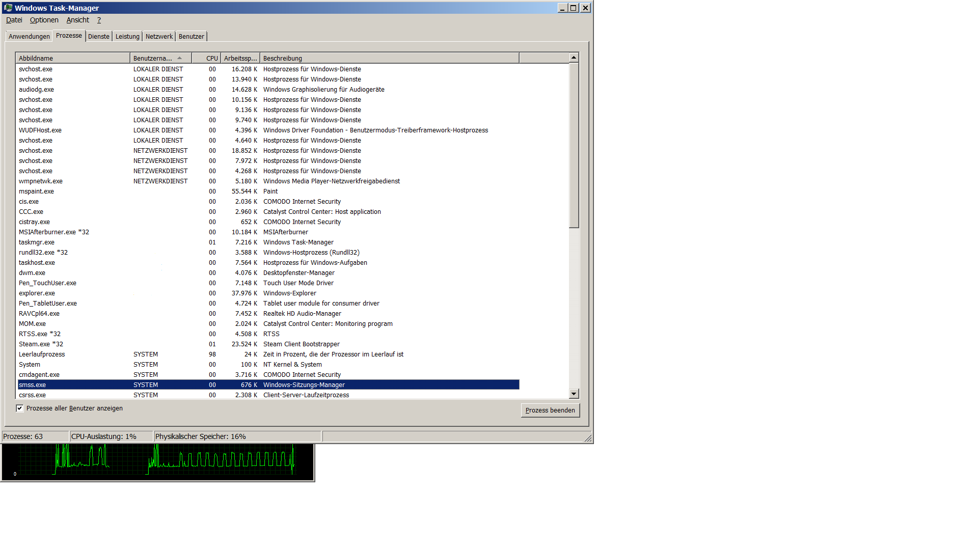The height and width of the screenshot is (550, 980).
Task: Click the Benutzername sort arrow indicator
Action: click(x=180, y=58)
